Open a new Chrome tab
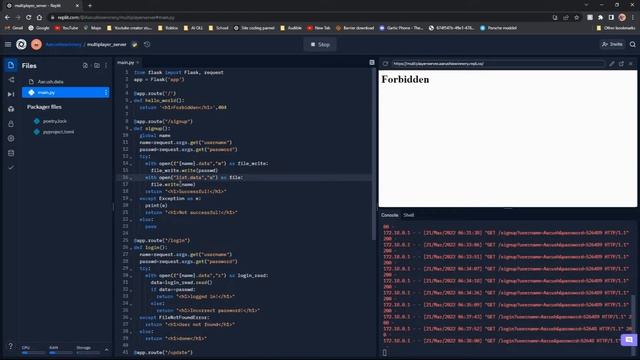Screen dimensions: 640x360 (90, 6)
